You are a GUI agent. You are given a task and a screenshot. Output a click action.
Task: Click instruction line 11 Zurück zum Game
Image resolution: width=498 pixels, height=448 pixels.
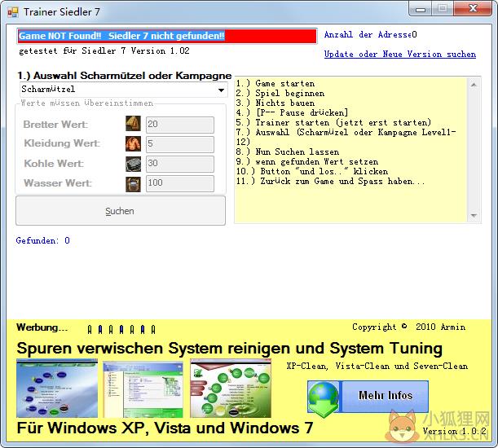[x=330, y=182]
